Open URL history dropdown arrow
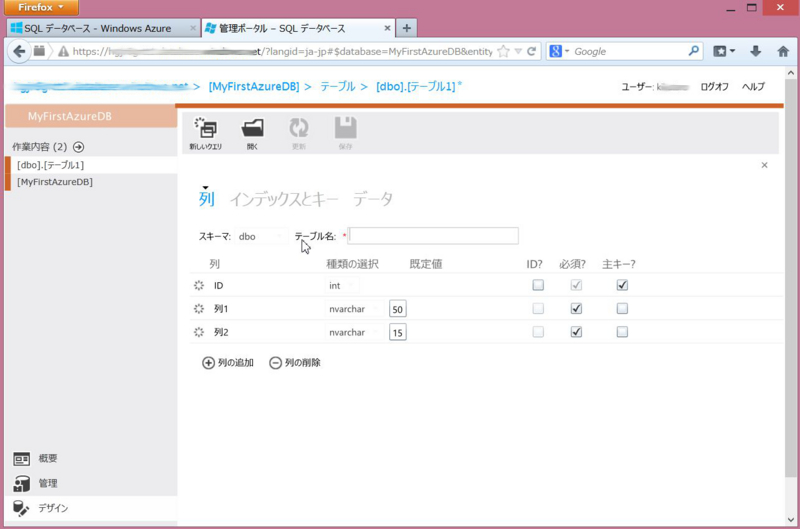 coord(518,51)
